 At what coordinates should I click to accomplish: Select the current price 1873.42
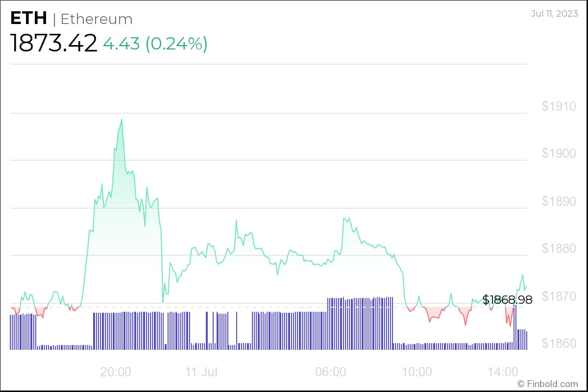point(53,44)
